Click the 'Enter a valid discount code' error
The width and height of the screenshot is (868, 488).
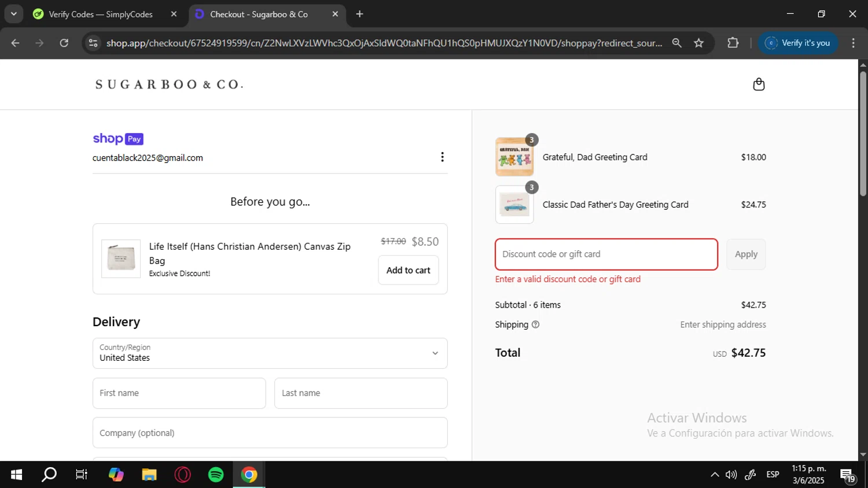click(568, 279)
